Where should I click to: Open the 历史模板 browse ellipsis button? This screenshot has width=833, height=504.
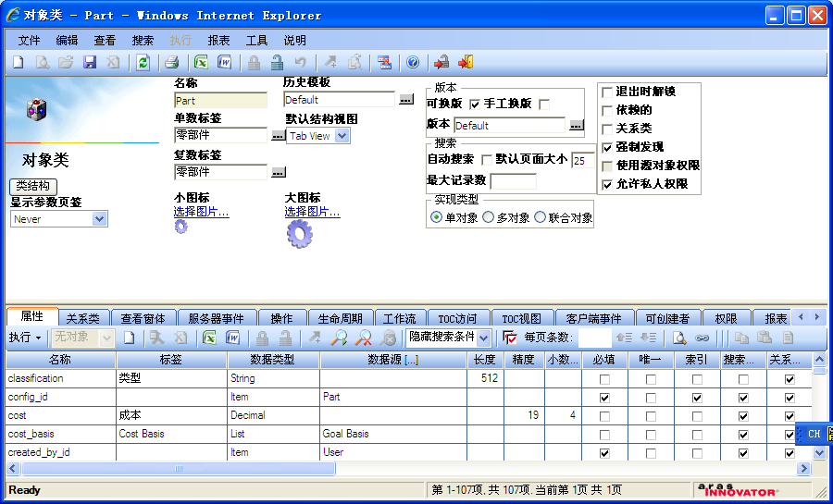(406, 99)
